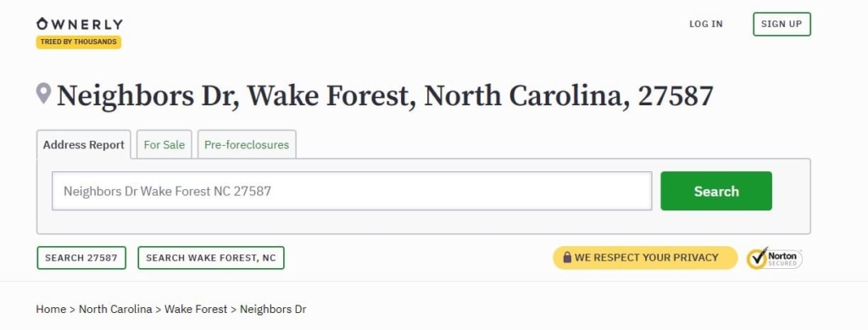Click the padlock icon in privacy badge
Viewport: 868px width, 330px height.
point(567,257)
